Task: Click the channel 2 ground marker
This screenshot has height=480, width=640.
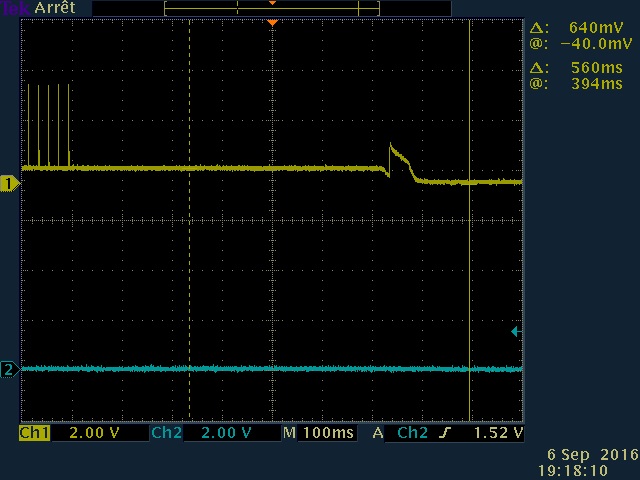Action: (x=9, y=369)
